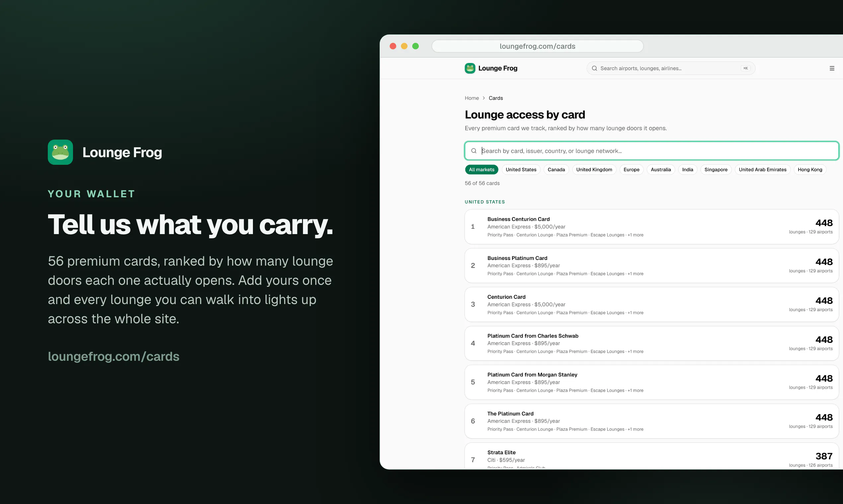Screen dimensions: 843x504
Task: Click the magnifier icon in the card search field
Action: 474,151
